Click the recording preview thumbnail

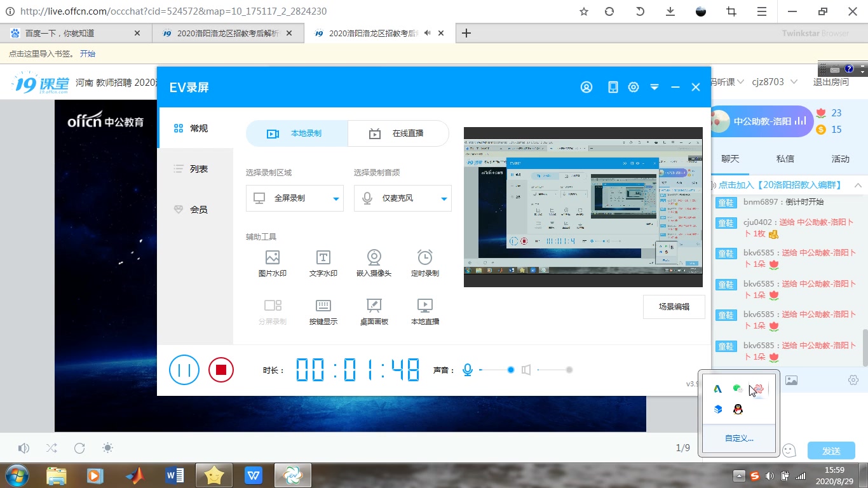coord(583,207)
